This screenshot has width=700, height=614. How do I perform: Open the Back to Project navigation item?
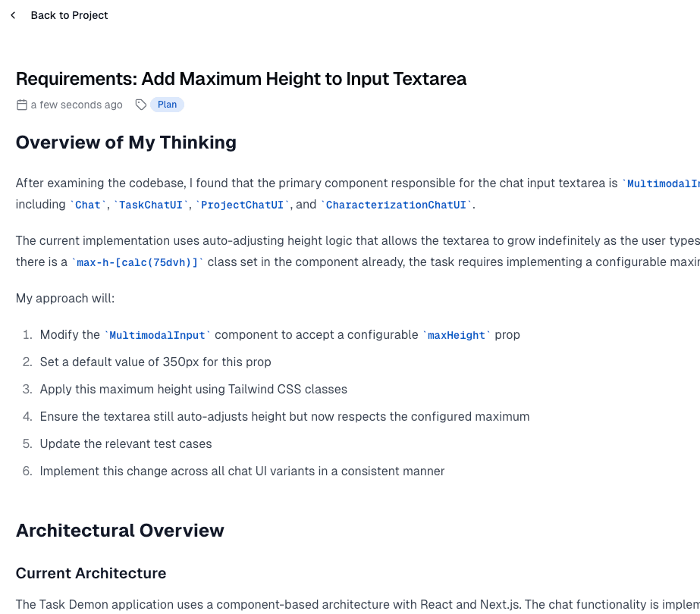pyautogui.click(x=69, y=14)
